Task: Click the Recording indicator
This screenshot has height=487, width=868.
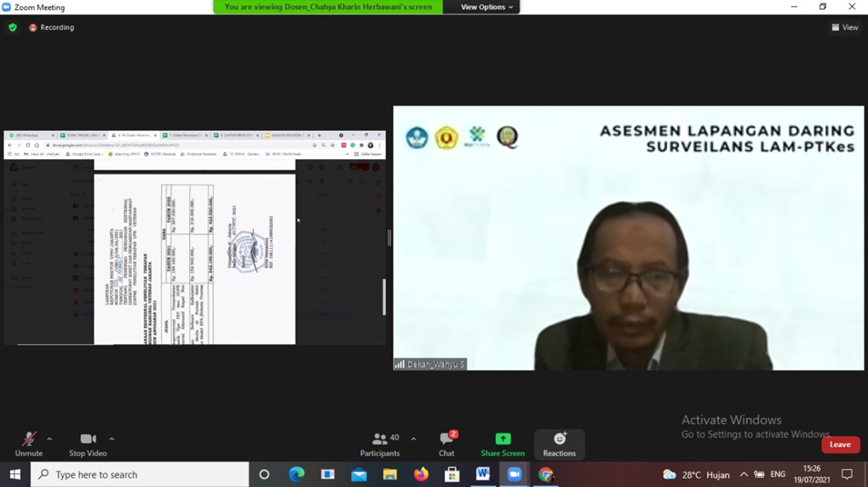Action: [51, 27]
